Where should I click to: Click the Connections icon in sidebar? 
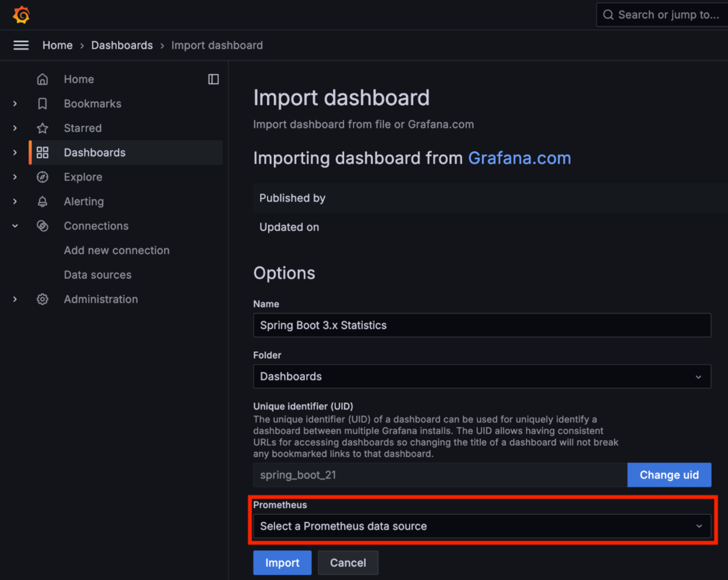pyautogui.click(x=42, y=226)
